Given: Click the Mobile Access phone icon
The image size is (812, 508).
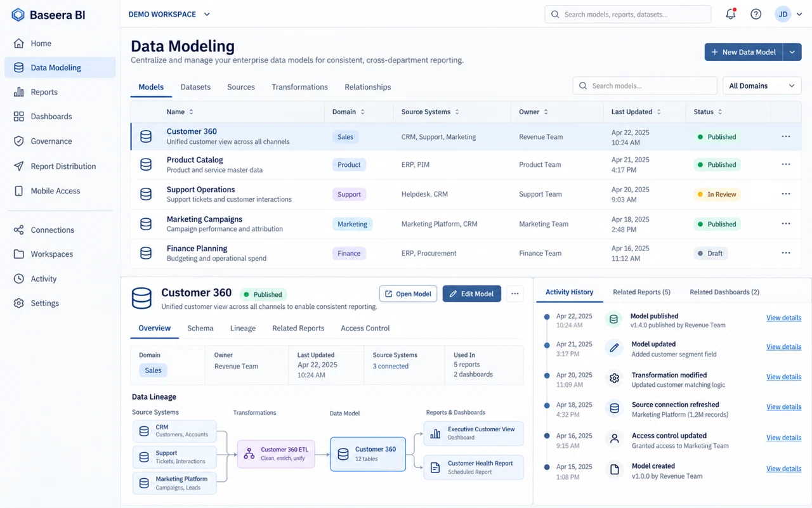Looking at the screenshot, I should click(19, 191).
